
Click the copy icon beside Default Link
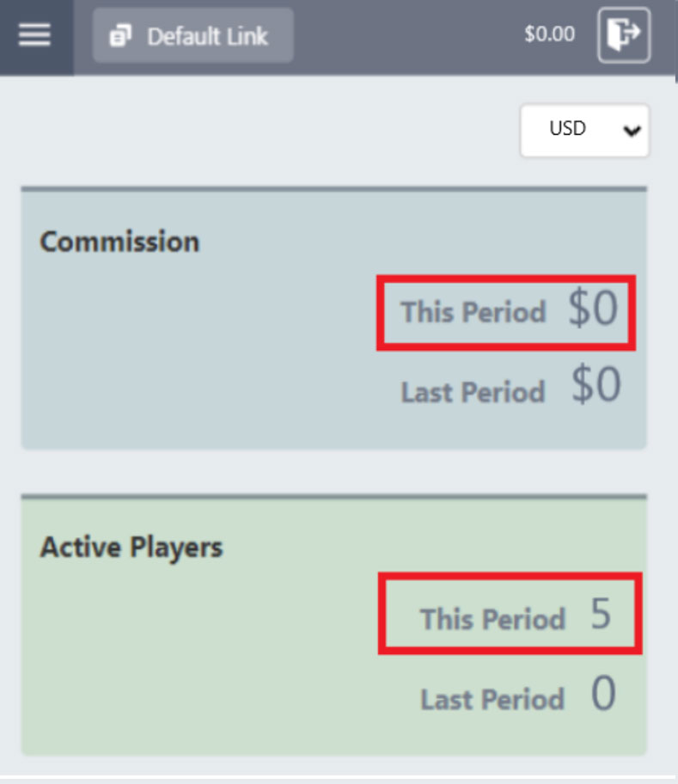click(120, 36)
